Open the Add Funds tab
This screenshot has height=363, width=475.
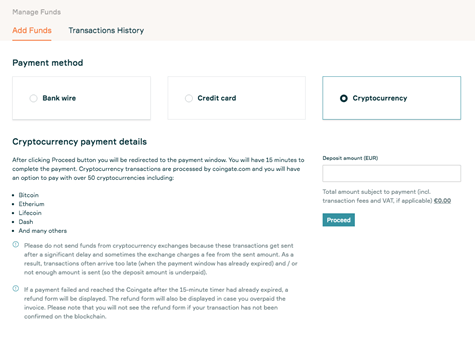(32, 30)
